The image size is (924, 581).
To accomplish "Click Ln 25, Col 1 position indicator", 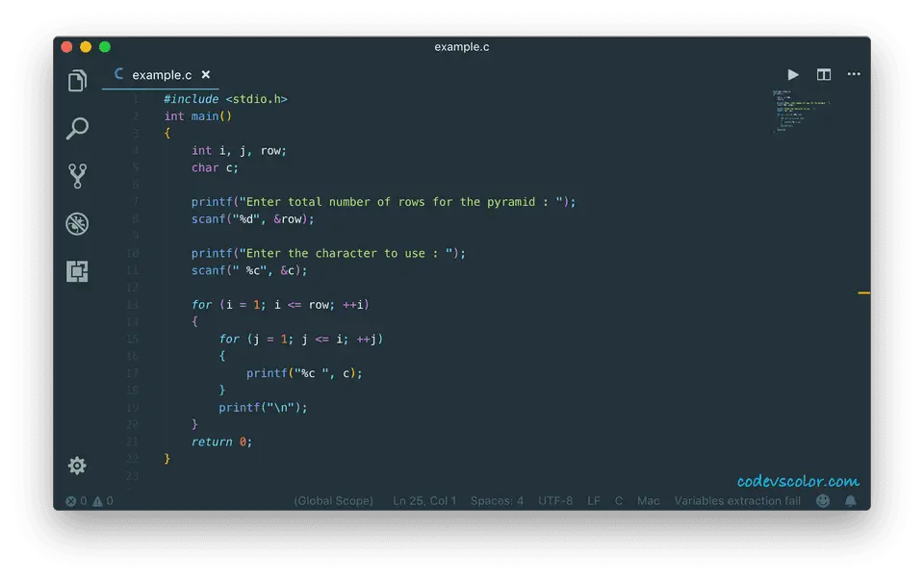I will click(x=424, y=501).
